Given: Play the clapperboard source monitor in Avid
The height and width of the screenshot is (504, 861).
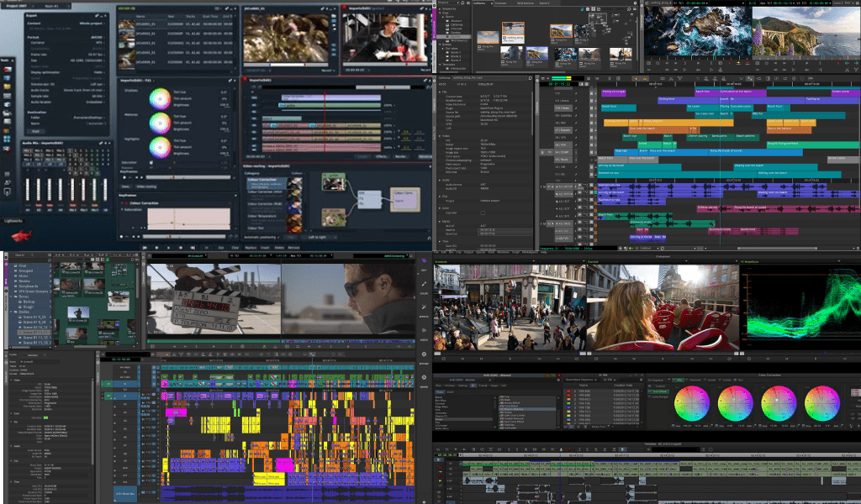Looking at the screenshot, I should pyautogui.click(x=214, y=347).
